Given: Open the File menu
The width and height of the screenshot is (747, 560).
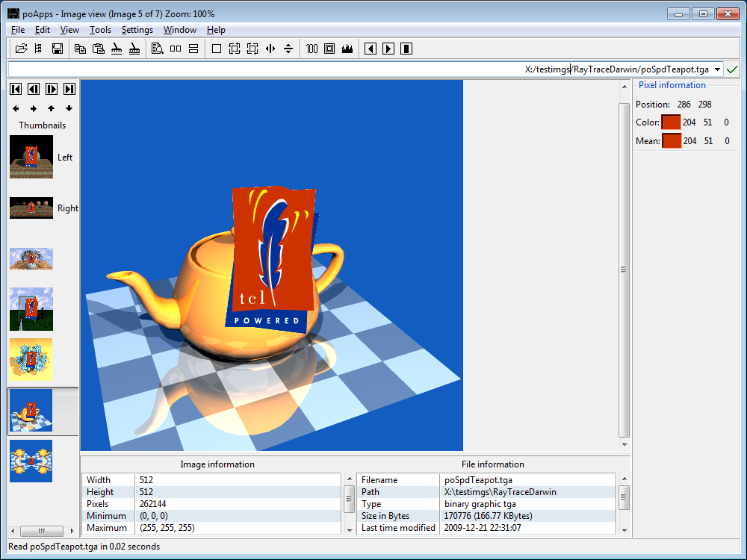Looking at the screenshot, I should tap(18, 30).
